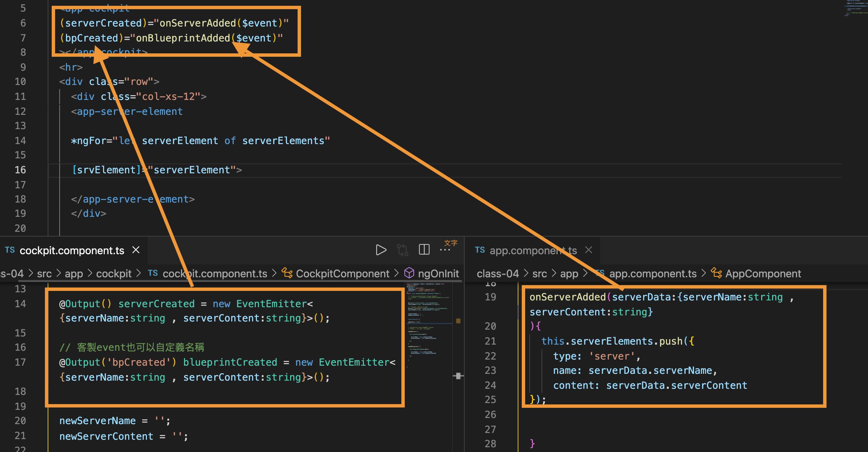Click line number 17 in cockpit editor

20,362
